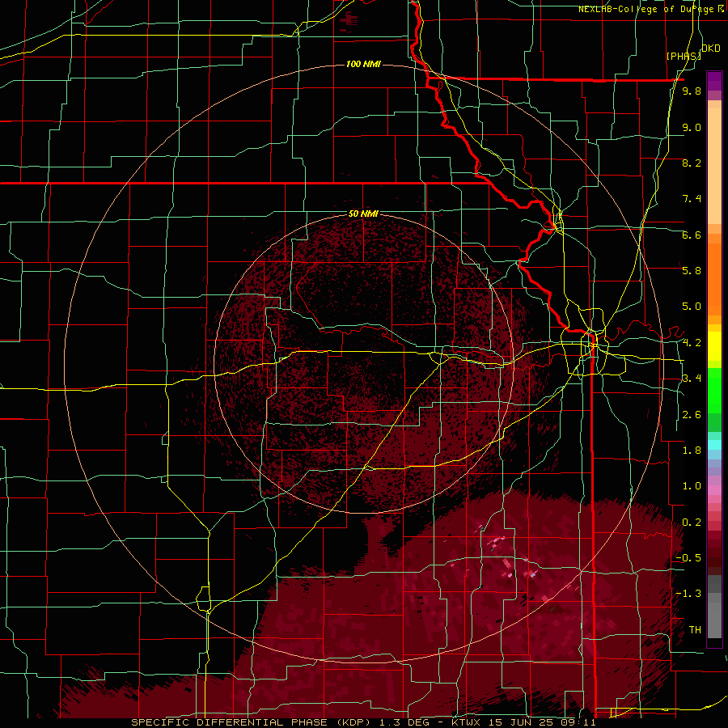728x728 pixels.
Task: Click the 6.6 value on the color scale
Action: [692, 235]
